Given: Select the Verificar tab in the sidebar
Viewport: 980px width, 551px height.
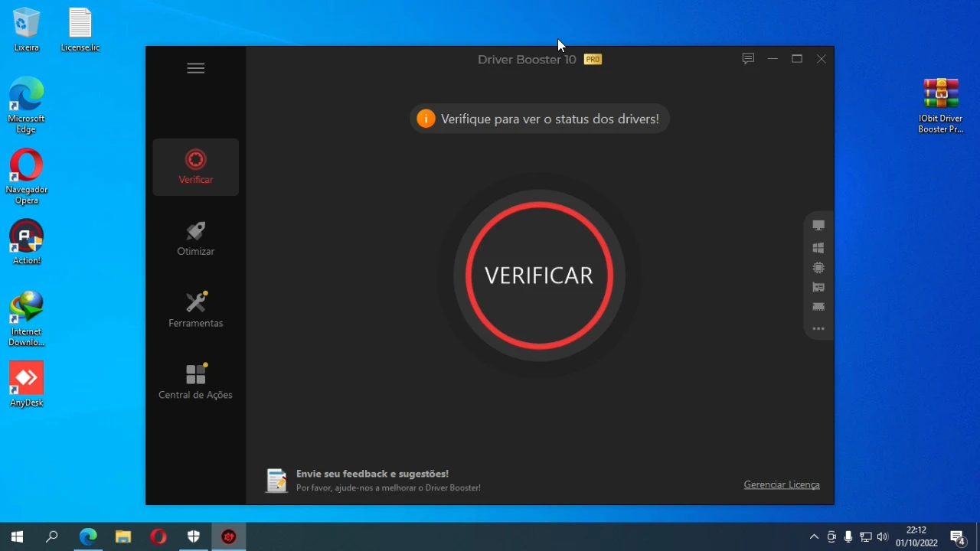Looking at the screenshot, I should coord(196,167).
